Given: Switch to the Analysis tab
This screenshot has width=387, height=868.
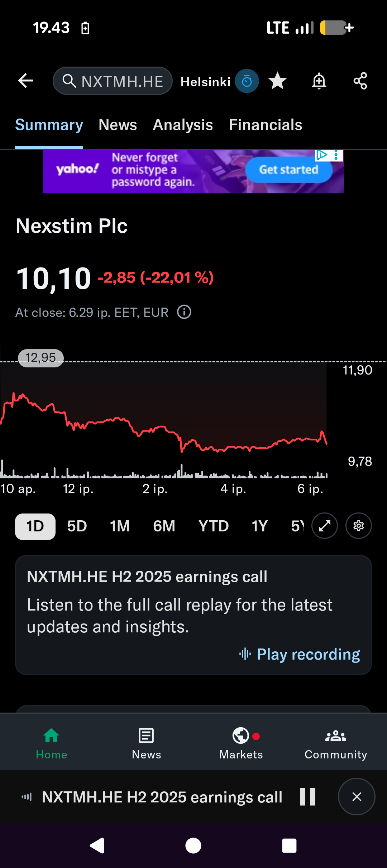Looking at the screenshot, I should (x=183, y=125).
